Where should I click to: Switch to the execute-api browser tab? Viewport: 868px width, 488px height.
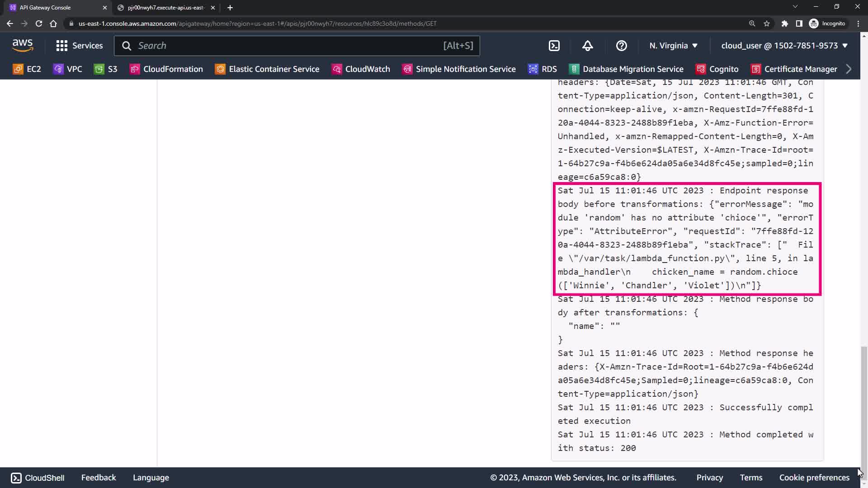click(x=165, y=8)
